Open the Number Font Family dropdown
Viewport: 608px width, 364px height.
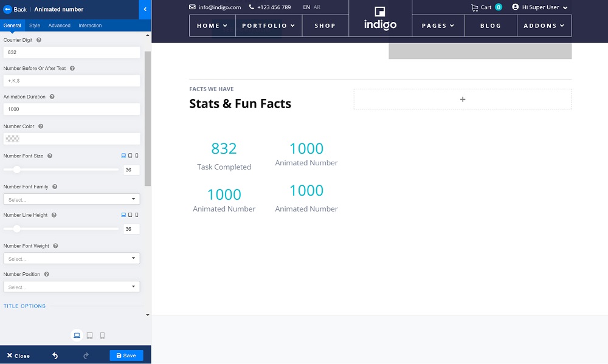point(72,199)
